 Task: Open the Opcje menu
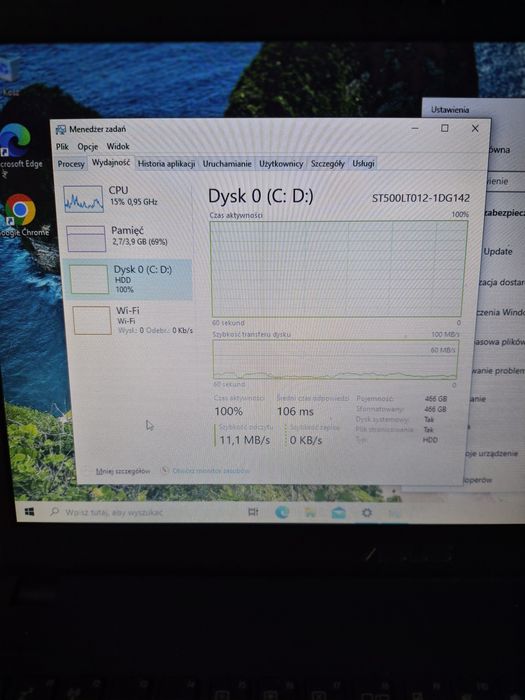(88, 146)
